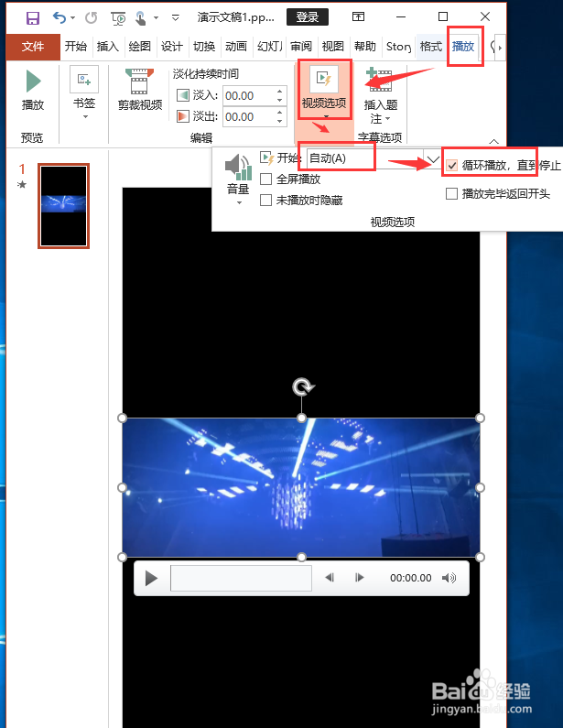Decrease 淡出 fade-out time stepper
This screenshot has width=563, height=728.
(x=280, y=122)
